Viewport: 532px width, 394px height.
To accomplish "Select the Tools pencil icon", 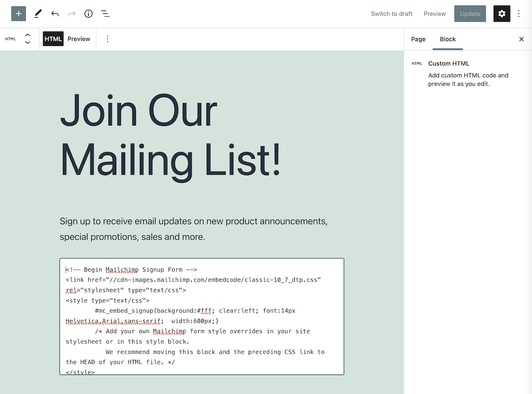I will tap(38, 14).
